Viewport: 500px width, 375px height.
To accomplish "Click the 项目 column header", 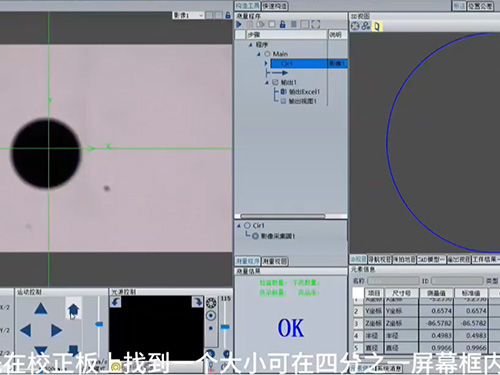I will (x=374, y=293).
